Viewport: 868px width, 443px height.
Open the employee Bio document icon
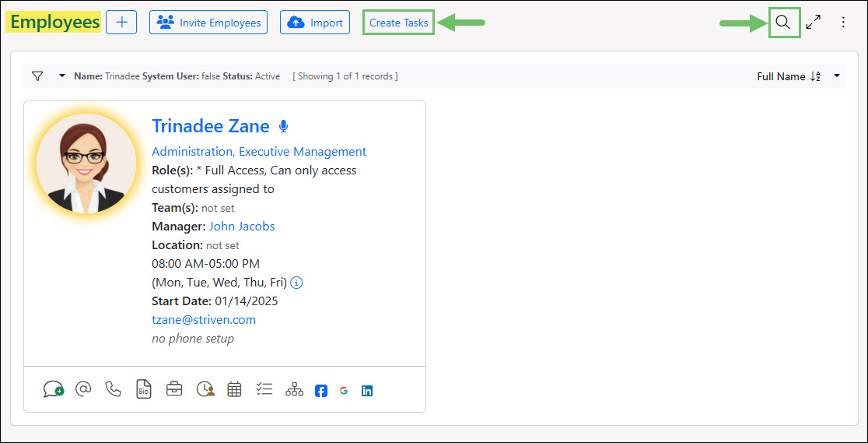point(143,389)
